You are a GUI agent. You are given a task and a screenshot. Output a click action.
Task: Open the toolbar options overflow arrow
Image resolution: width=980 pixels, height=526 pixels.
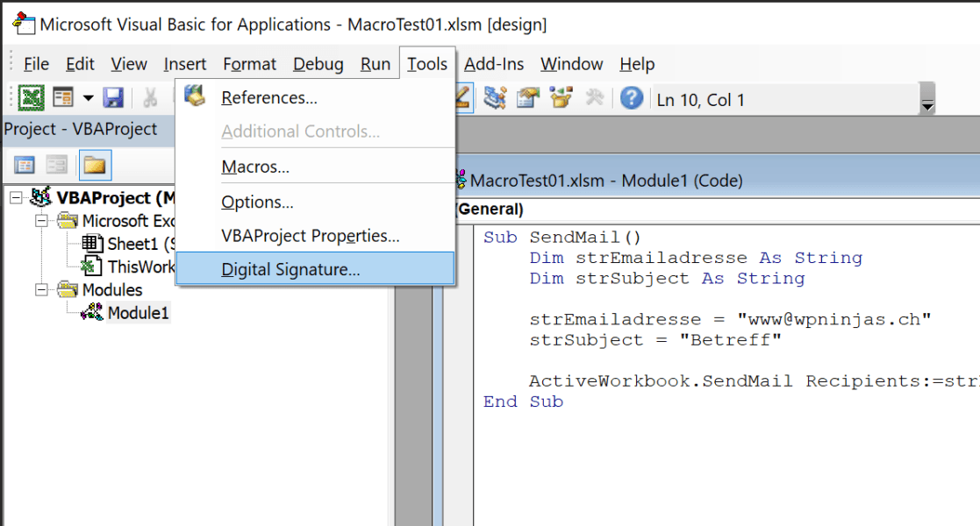click(927, 99)
